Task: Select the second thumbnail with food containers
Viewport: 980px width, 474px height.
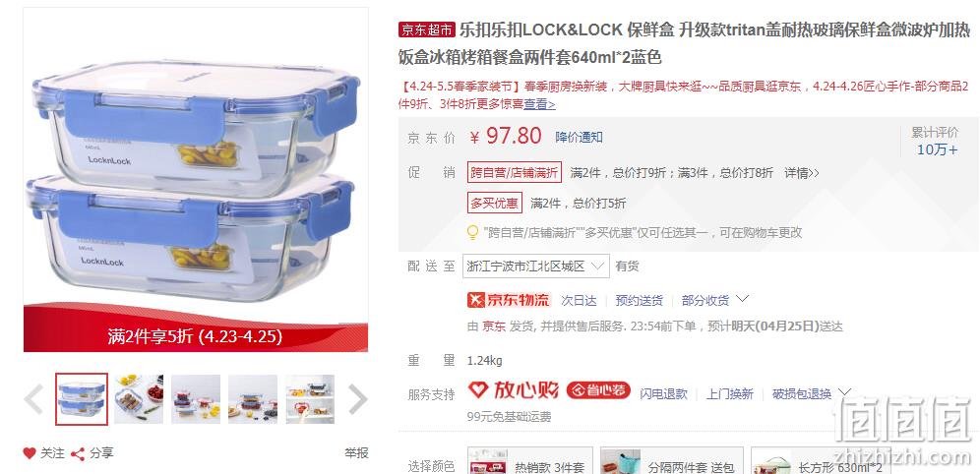Action: click(139, 399)
